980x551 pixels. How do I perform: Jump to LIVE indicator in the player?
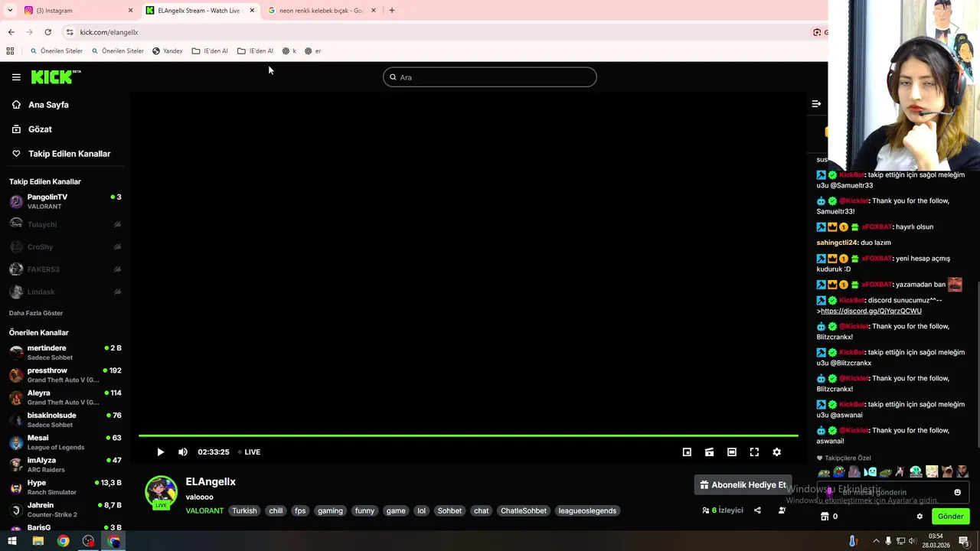[x=249, y=452]
